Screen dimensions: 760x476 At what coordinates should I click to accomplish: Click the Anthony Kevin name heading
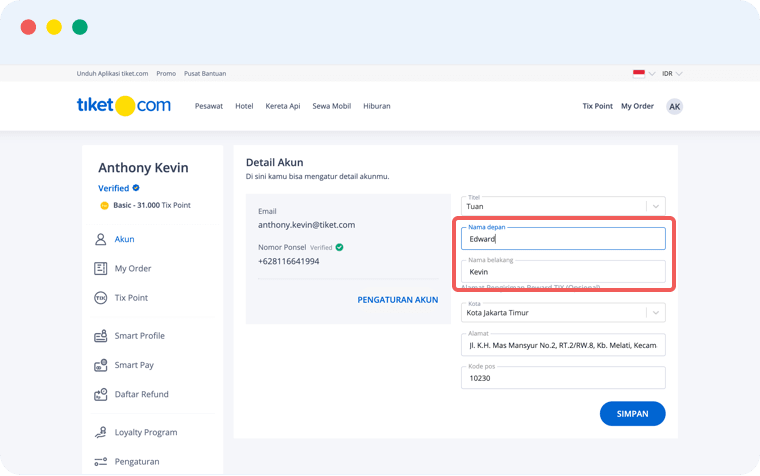point(143,168)
